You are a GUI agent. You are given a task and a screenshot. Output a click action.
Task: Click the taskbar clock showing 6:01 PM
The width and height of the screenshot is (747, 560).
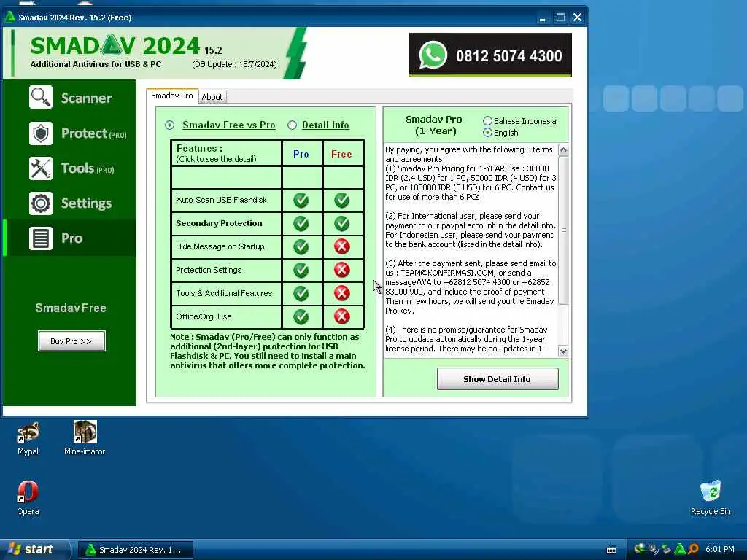720,550
